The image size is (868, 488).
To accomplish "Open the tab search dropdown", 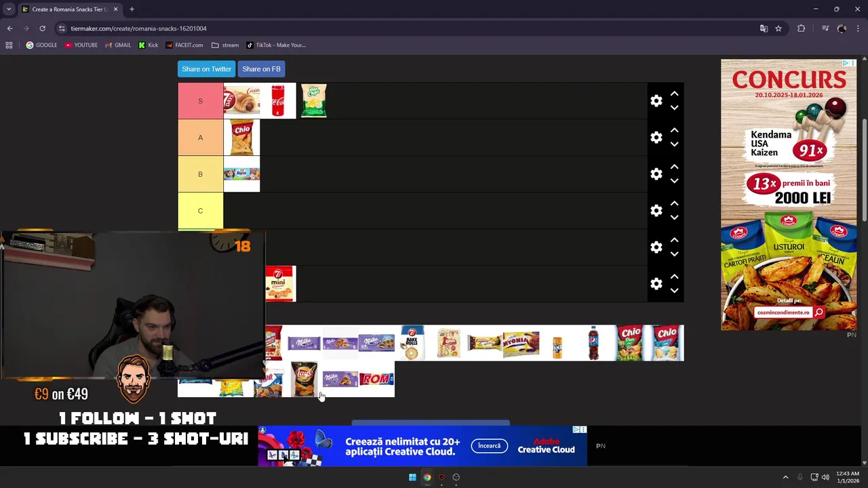I will tap(9, 9).
